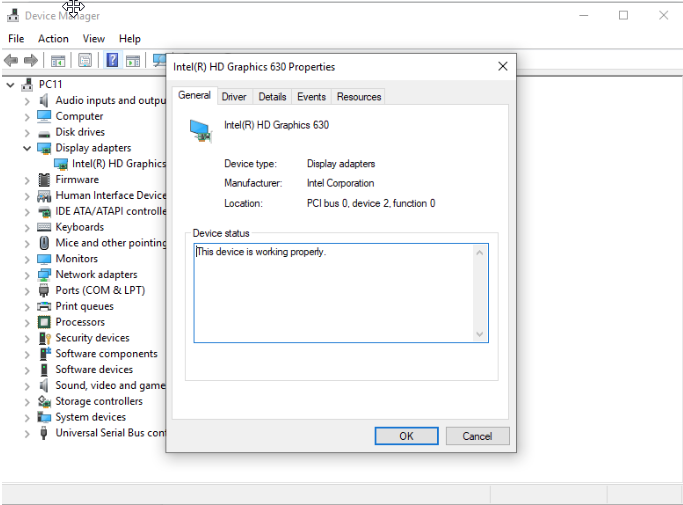
Task: Open the Events tab
Action: [x=311, y=97]
